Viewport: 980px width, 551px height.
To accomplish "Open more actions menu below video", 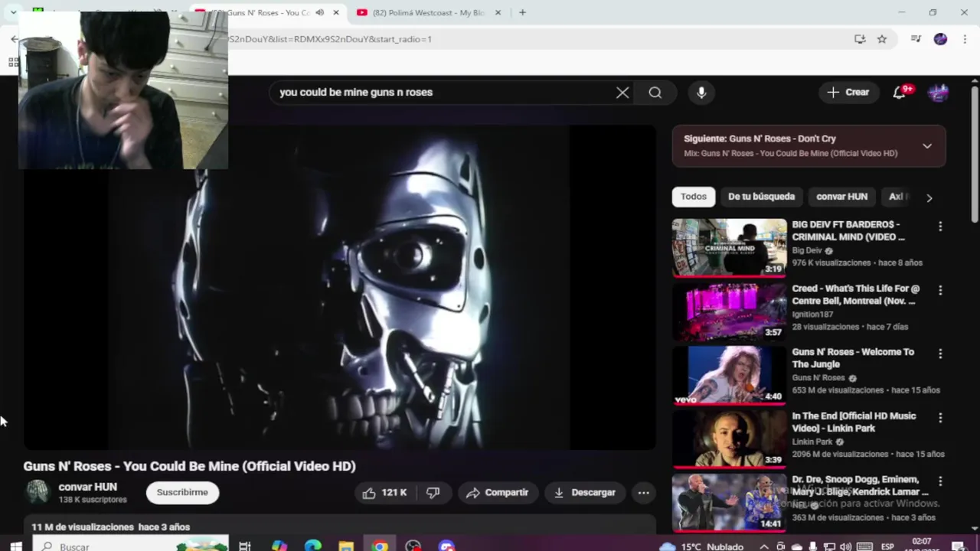I will [x=643, y=493].
